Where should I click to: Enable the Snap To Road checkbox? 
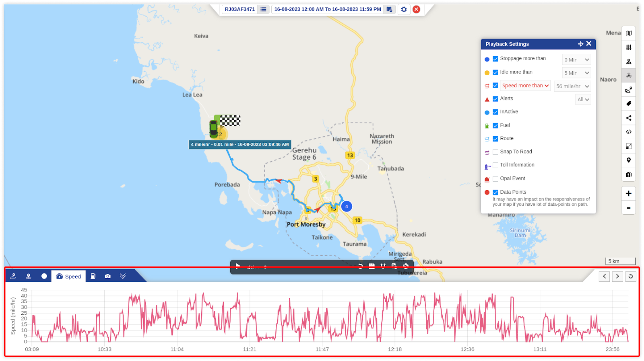coord(495,152)
